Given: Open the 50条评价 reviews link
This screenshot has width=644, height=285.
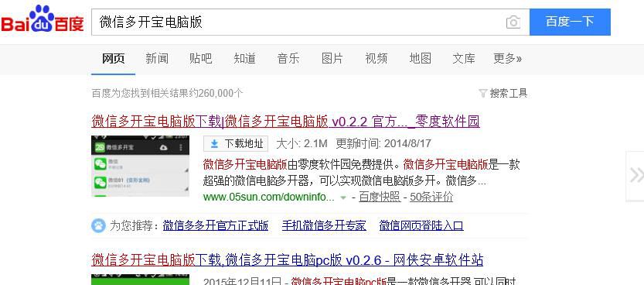Looking at the screenshot, I should [431, 197].
